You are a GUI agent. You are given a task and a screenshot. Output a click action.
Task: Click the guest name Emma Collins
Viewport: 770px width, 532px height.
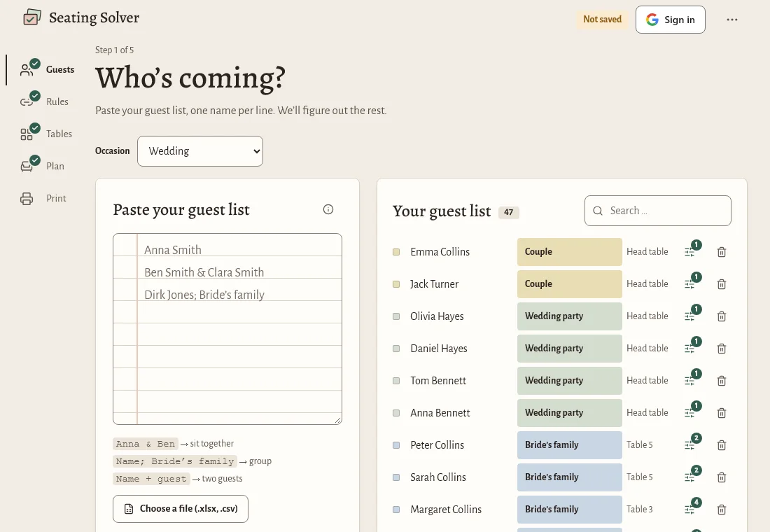click(x=440, y=252)
